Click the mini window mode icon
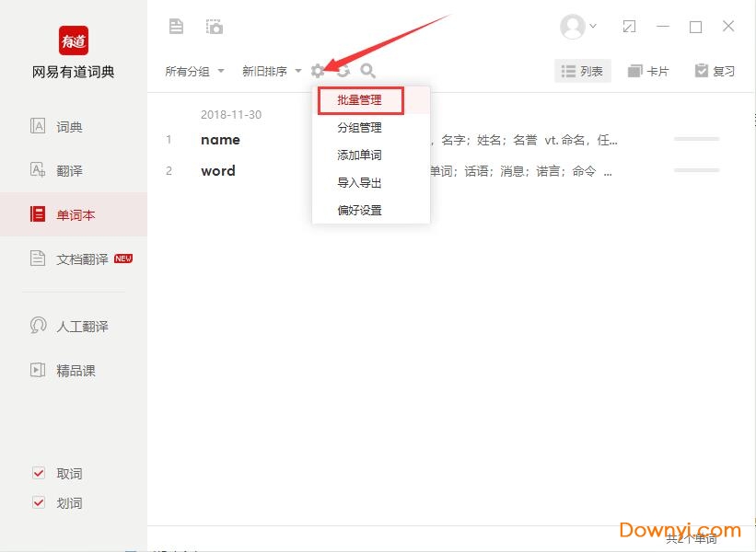The height and width of the screenshot is (552, 756). click(629, 27)
